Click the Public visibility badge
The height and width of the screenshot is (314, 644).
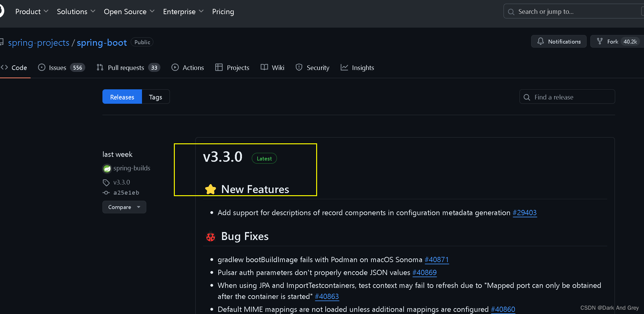[142, 42]
